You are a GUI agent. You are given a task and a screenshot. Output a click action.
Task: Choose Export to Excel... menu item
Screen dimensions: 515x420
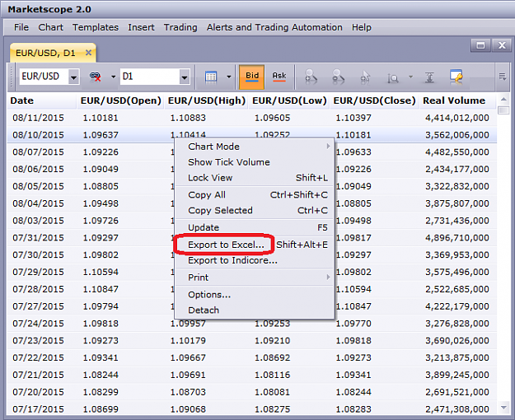coord(255,245)
